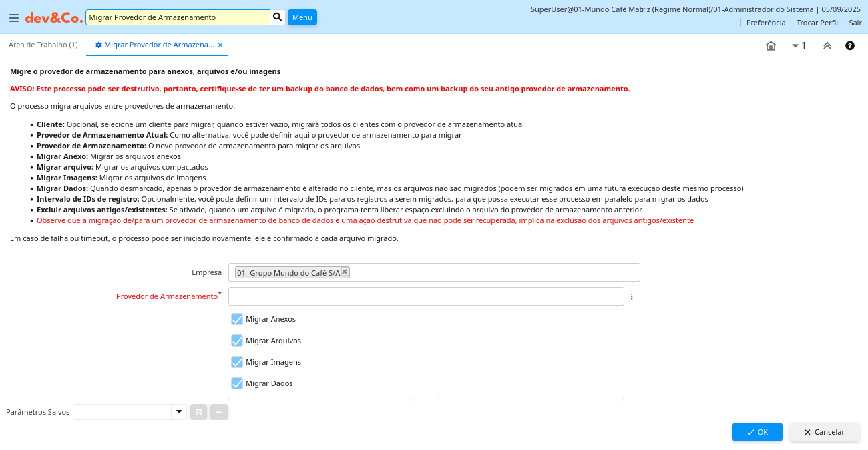Close the Migrar Provedor de Armazenamento tab
The height and width of the screenshot is (450, 868).
[x=220, y=45]
